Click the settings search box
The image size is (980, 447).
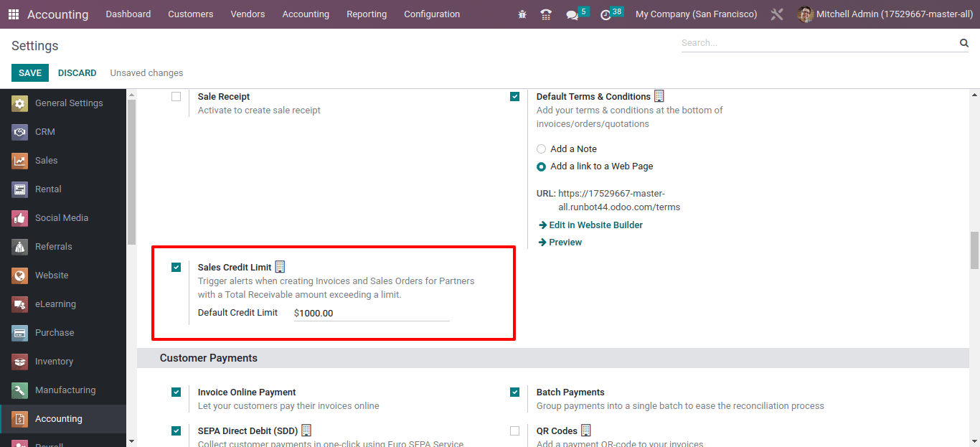[x=819, y=43]
